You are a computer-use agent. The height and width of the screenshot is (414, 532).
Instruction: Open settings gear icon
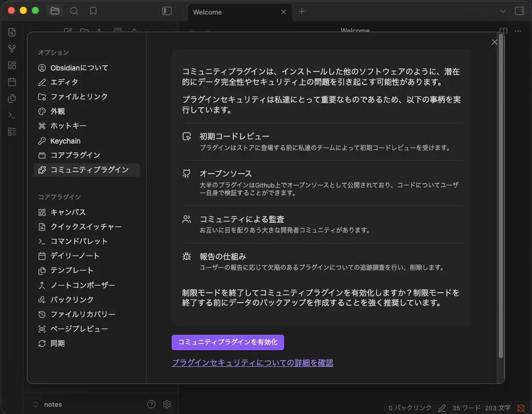[x=167, y=404]
